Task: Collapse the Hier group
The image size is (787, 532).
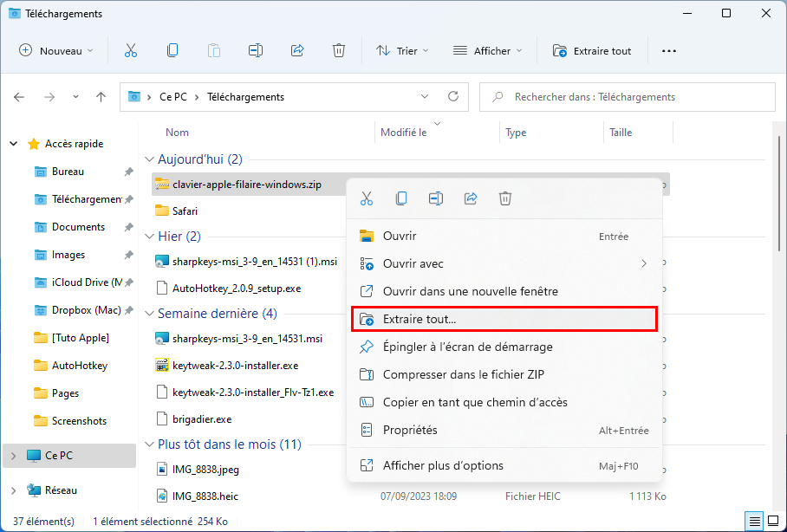Action: (149, 237)
